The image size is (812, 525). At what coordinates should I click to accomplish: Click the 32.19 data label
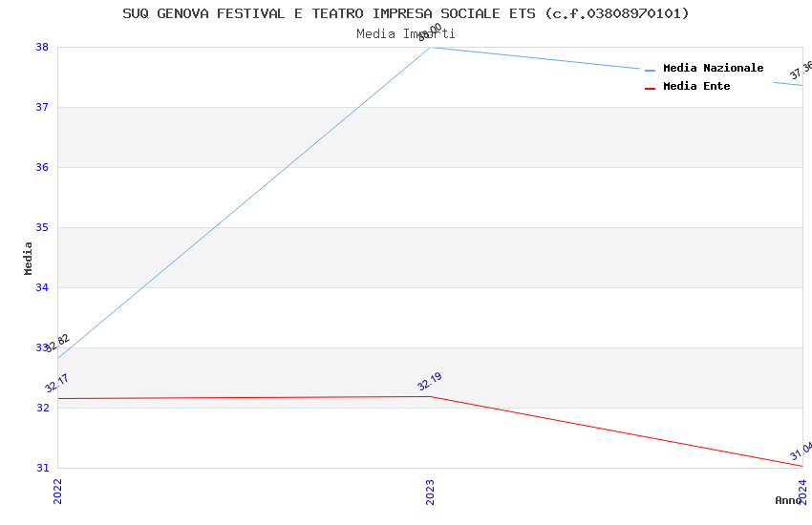pos(429,381)
